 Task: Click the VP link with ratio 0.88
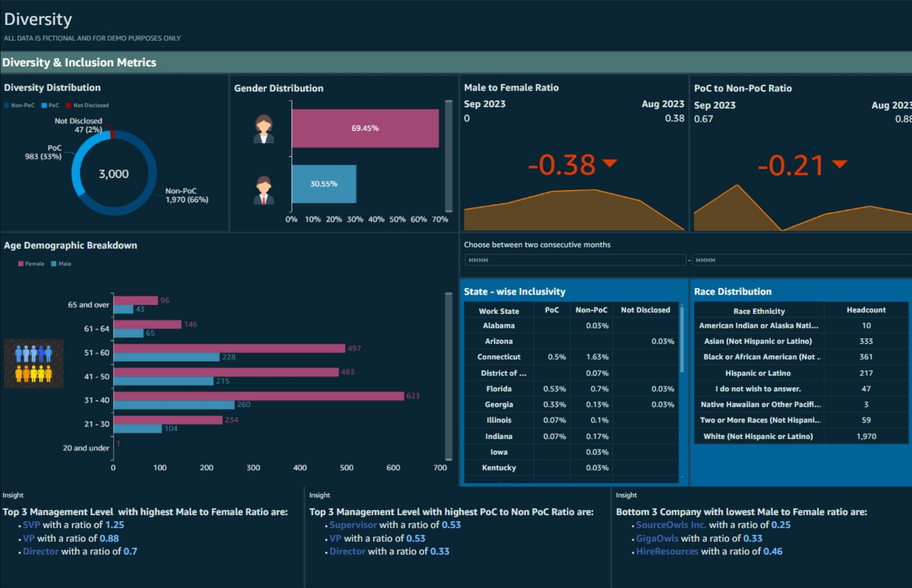point(29,539)
